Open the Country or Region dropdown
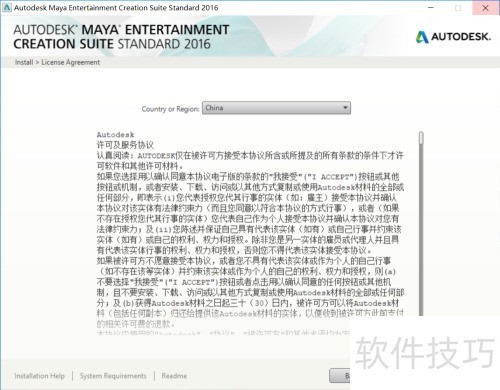The width and height of the screenshot is (500, 390). (276, 108)
